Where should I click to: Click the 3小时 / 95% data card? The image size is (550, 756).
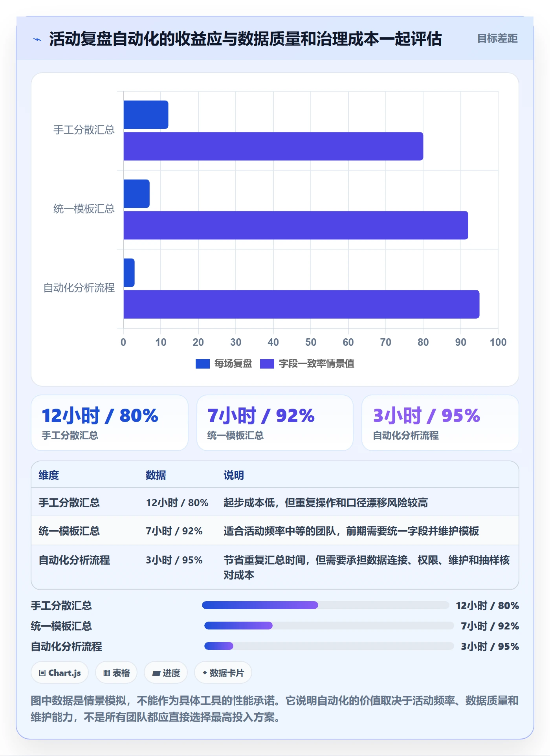point(440,423)
